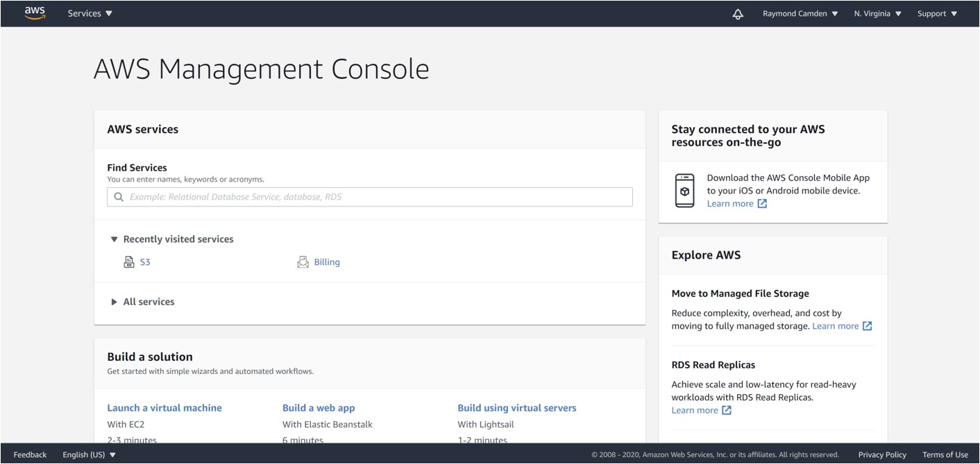Image resolution: width=980 pixels, height=464 pixels.
Task: Open the Support dropdown menu
Action: (x=938, y=13)
